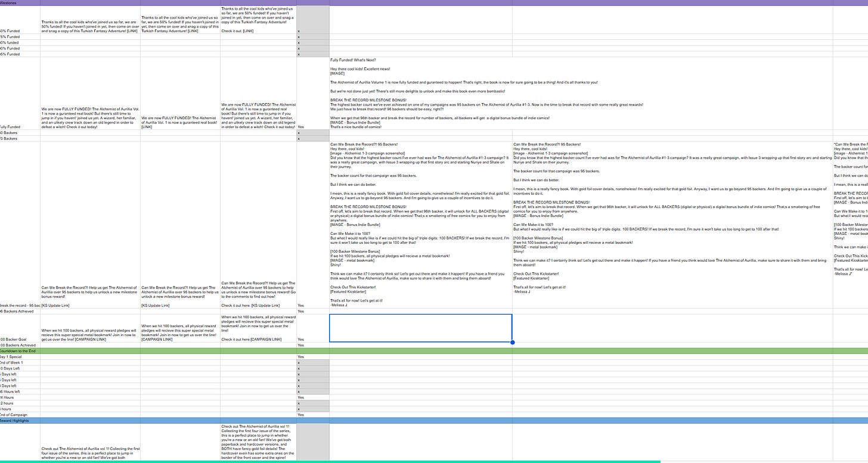Click 'Yes' in the 100 Backers Achieved row

300,346
